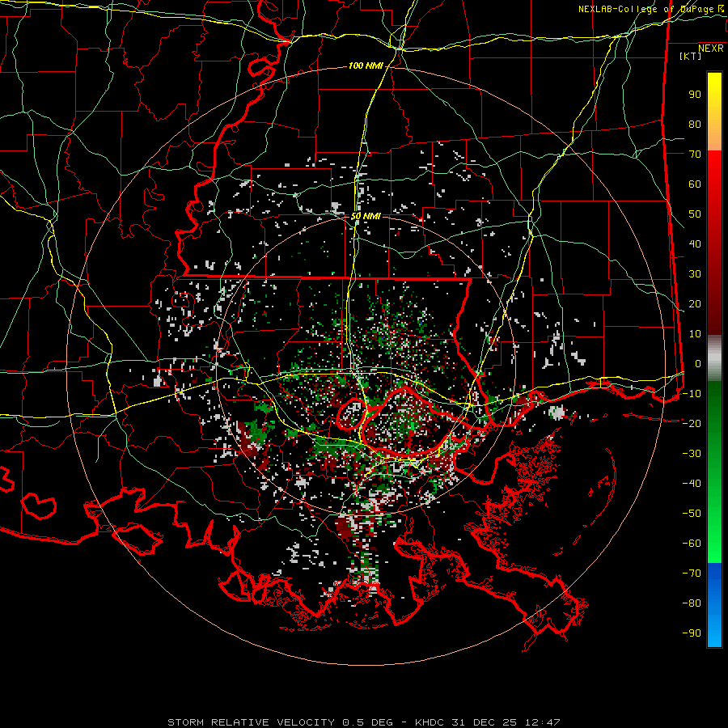This screenshot has width=728, height=728.
Task: Click the blue bottom segment of color bar
Action: coord(714,605)
